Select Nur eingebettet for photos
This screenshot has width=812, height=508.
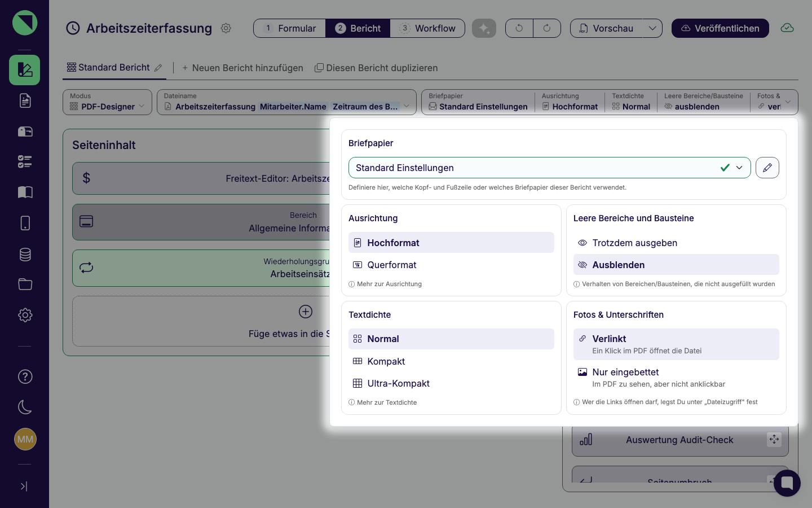tap(676, 378)
